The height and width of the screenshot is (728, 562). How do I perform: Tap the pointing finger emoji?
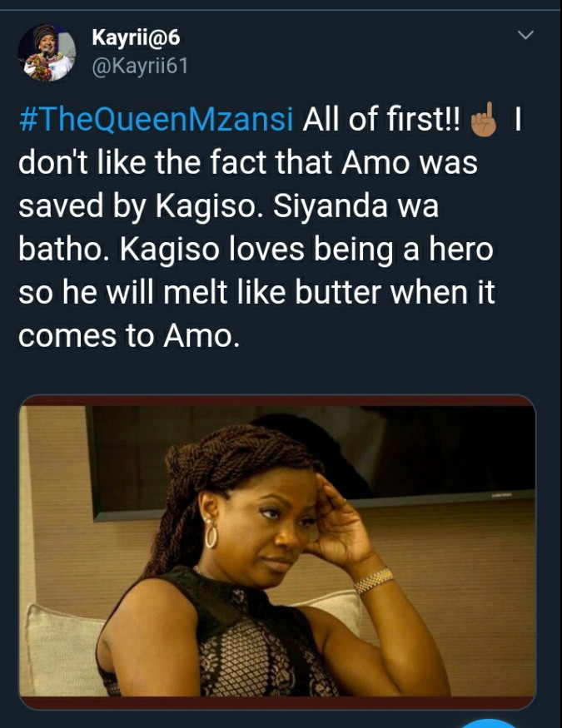pos(484,119)
